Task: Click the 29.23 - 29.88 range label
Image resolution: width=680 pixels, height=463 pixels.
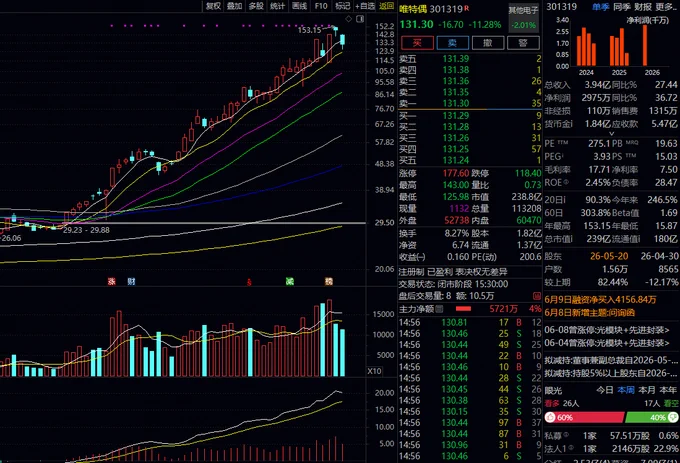Action: click(86, 230)
